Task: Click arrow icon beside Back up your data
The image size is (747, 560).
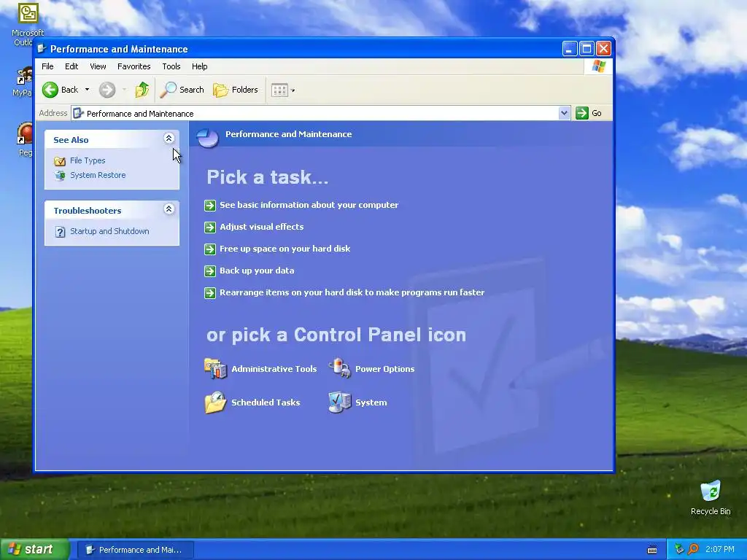Action: [210, 271]
